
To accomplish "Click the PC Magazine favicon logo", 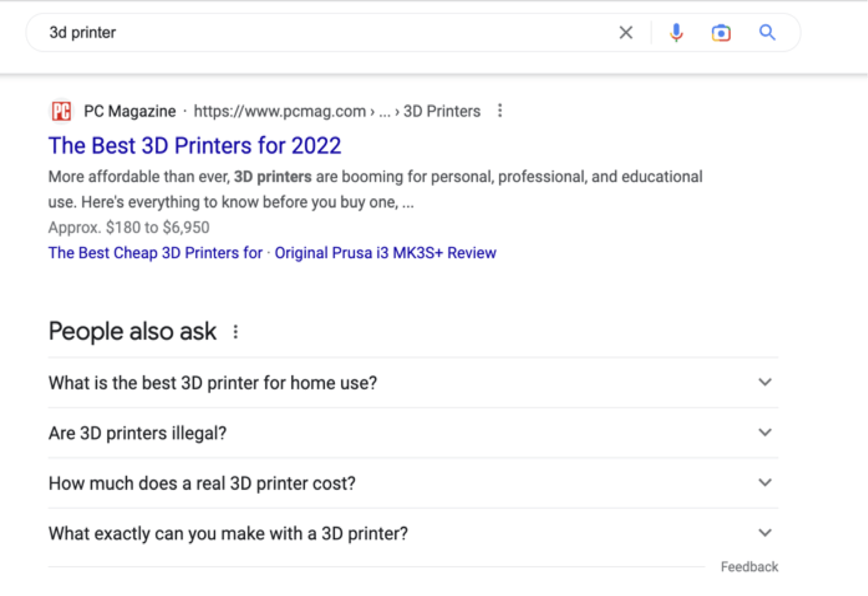I will [61, 112].
